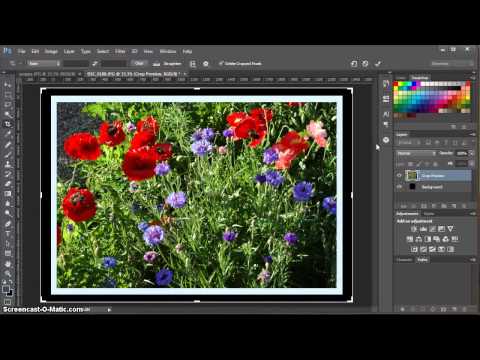Select the Eraser tool
This screenshot has height=360, width=480.
click(x=7, y=184)
